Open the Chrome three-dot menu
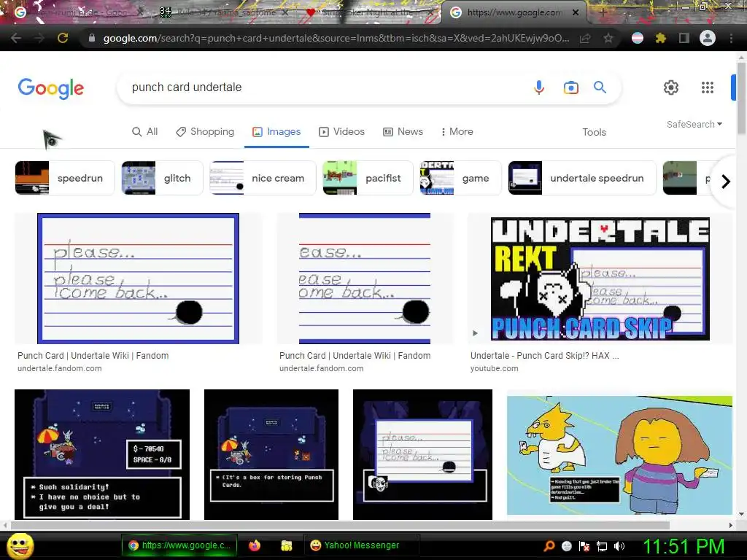The image size is (747, 560). (x=731, y=38)
